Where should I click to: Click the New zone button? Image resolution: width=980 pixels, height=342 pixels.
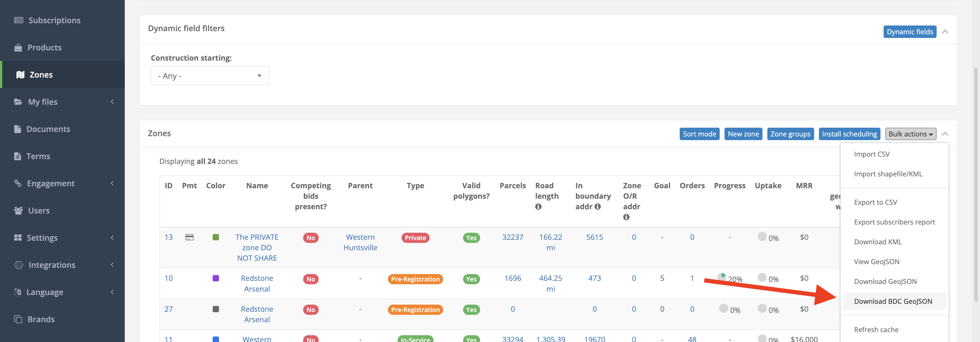tap(743, 134)
